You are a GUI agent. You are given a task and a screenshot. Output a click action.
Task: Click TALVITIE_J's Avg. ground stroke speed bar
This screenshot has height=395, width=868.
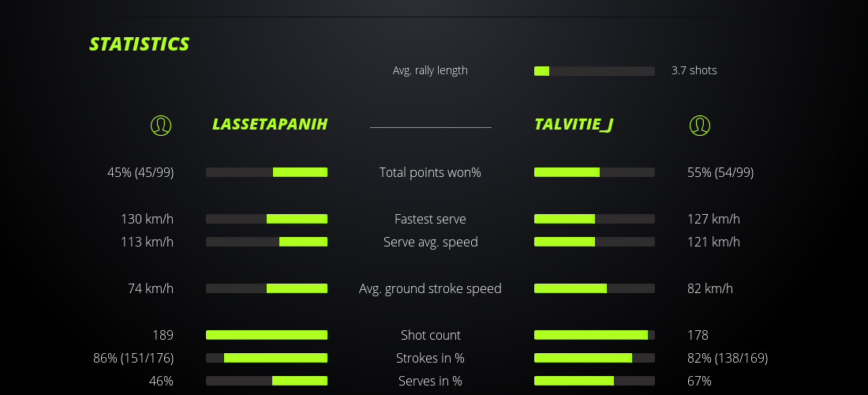point(594,288)
